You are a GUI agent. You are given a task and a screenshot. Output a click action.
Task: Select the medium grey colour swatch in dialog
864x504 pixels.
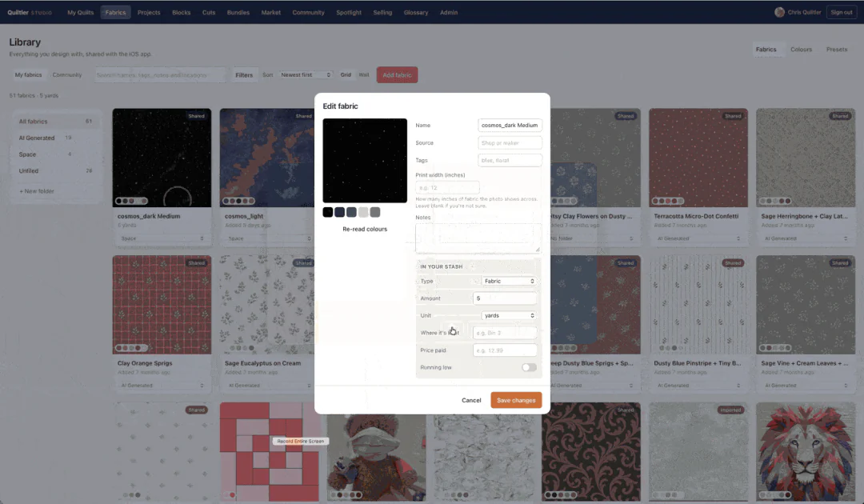tap(375, 212)
